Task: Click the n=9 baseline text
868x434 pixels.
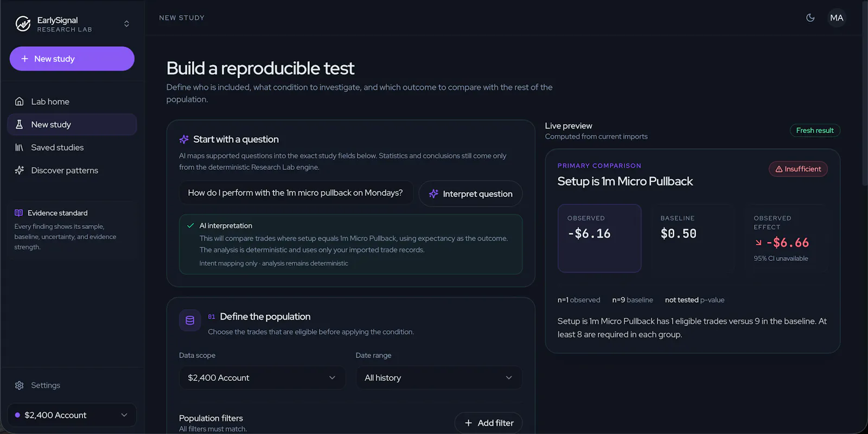Action: coord(633,300)
